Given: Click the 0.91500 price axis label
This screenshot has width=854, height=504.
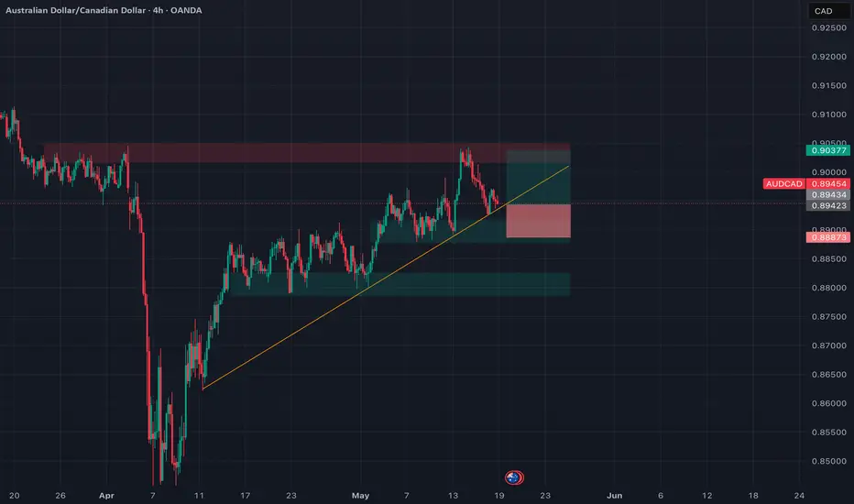Looking at the screenshot, I should (829, 85).
